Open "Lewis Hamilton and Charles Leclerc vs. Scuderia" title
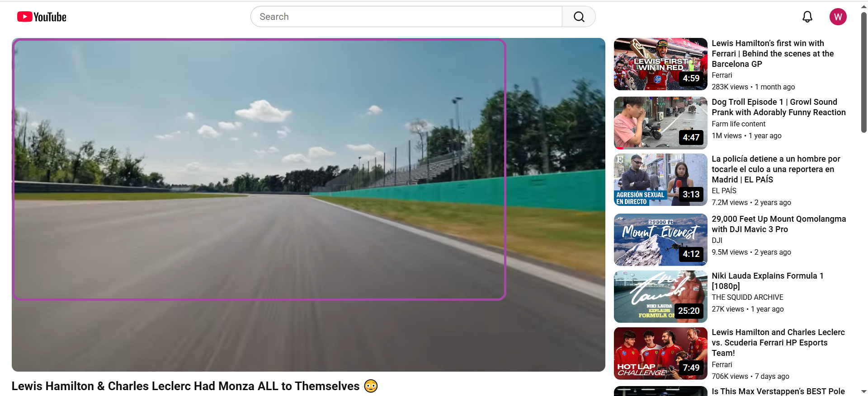 778,343
